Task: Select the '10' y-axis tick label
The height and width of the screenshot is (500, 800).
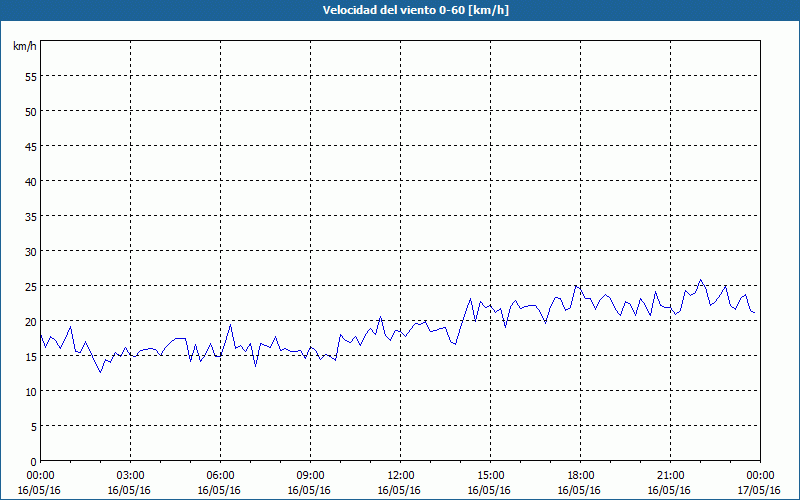Action: click(x=31, y=391)
